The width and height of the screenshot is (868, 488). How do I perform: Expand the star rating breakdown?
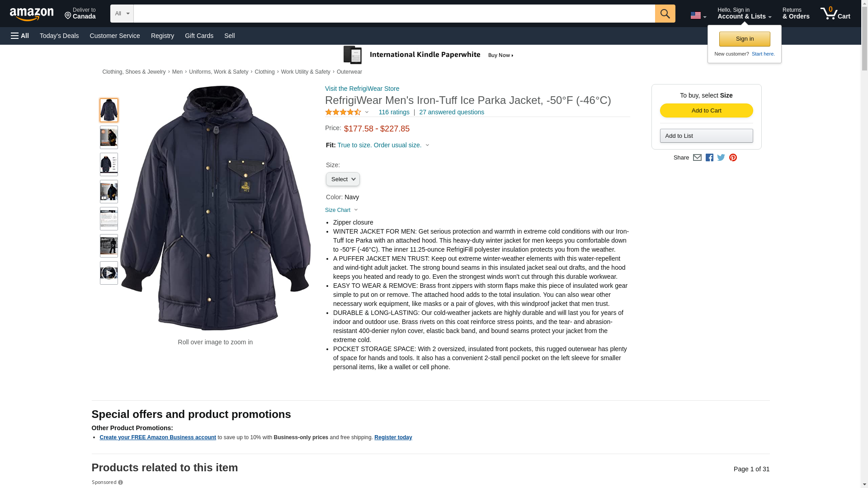tap(347, 112)
